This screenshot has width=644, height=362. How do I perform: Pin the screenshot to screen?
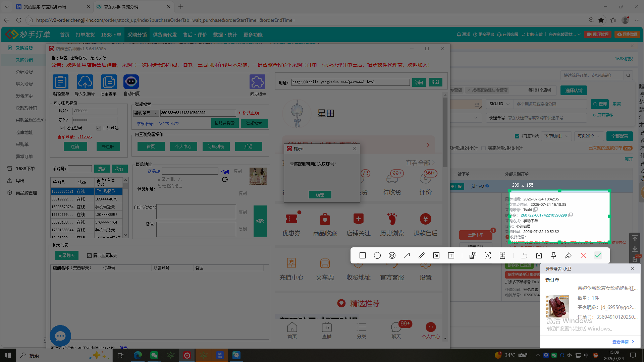(554, 256)
